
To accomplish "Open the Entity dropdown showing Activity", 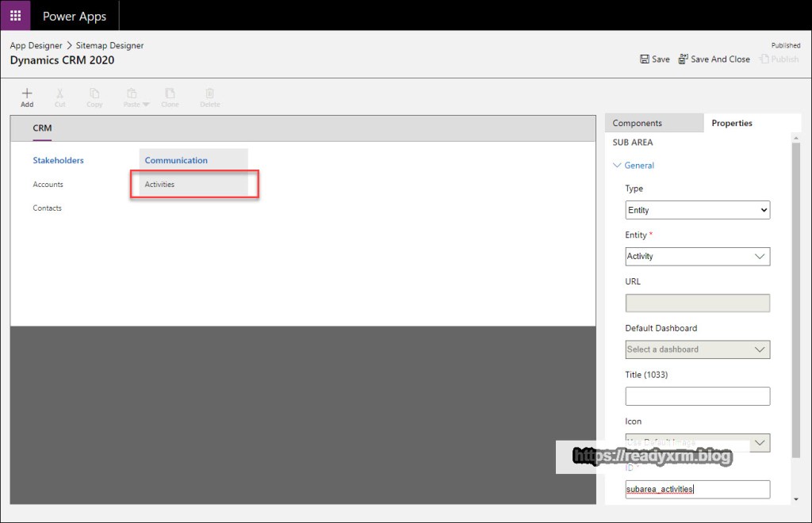I will pyautogui.click(x=697, y=256).
